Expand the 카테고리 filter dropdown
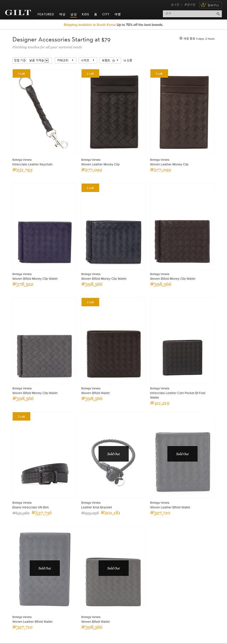Screen dimensions: 227x644 coord(66,60)
